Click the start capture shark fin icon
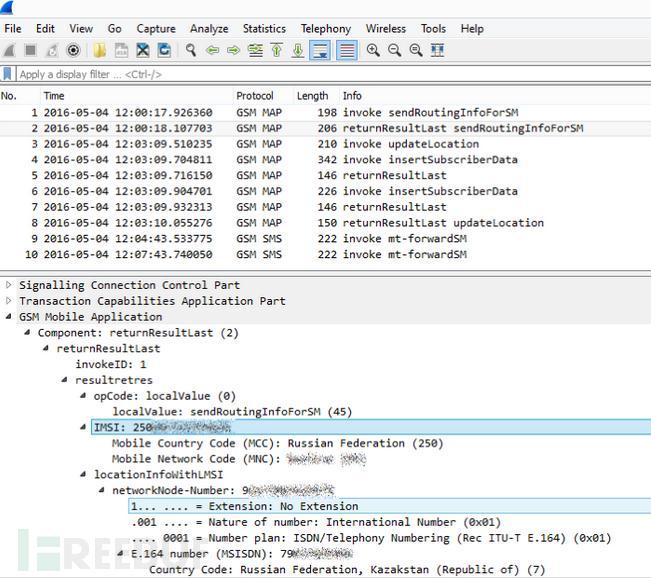This screenshot has height=578, width=651. click(x=10, y=50)
